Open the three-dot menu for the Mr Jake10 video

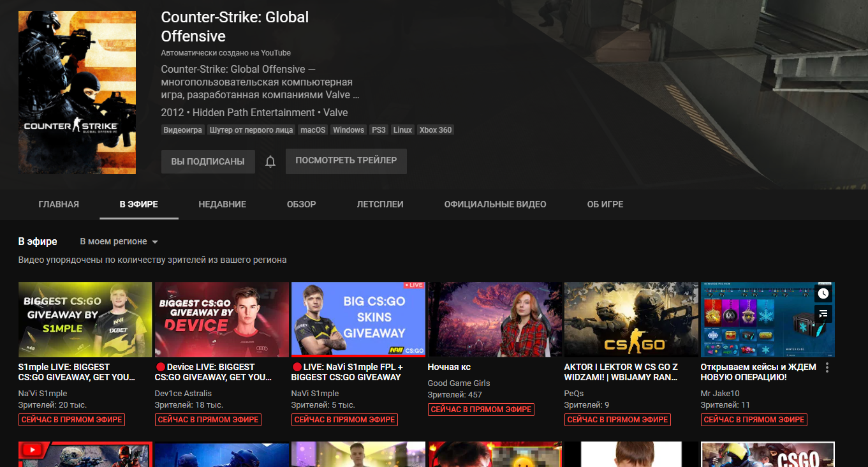tap(827, 367)
